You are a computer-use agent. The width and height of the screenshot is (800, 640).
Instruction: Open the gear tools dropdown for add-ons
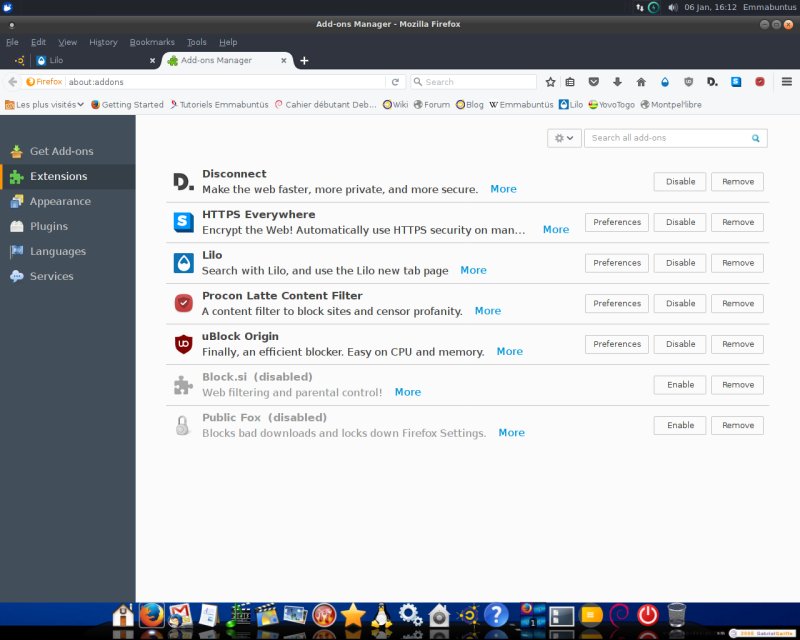564,138
